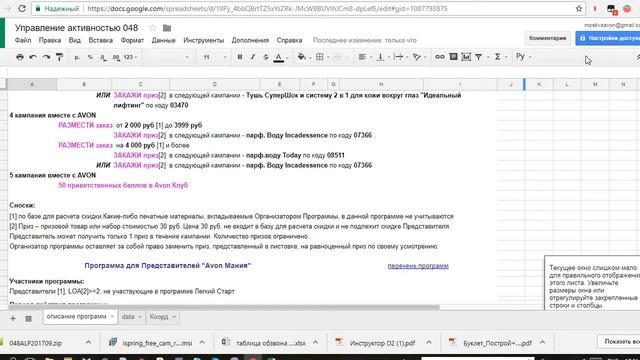
Task: Activate the paint format tool
Action: click(x=60, y=57)
